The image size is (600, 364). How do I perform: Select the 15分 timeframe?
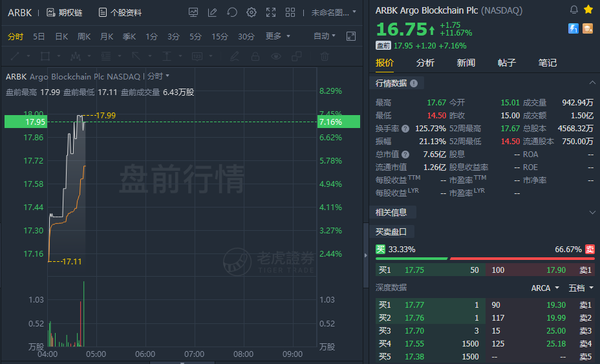click(x=220, y=36)
